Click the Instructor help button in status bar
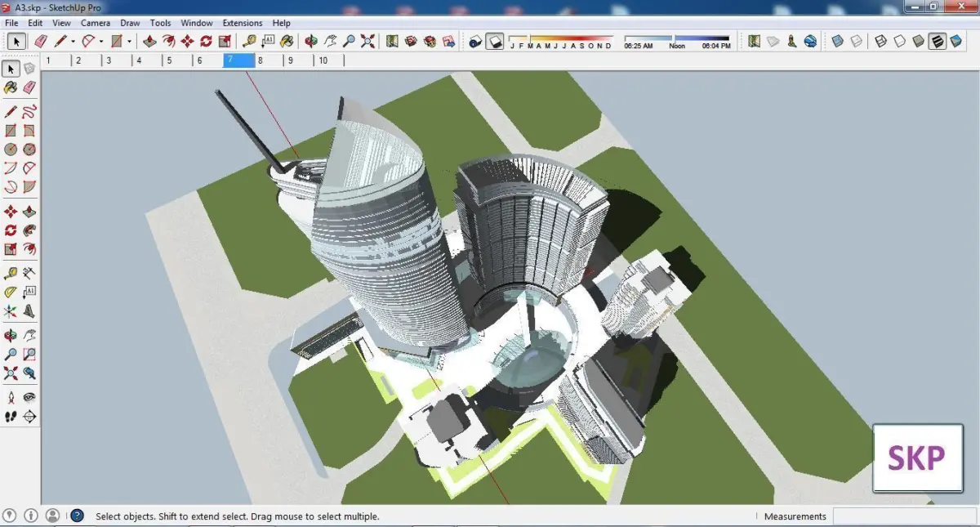Viewport: 980px width, 527px height. pos(77,516)
